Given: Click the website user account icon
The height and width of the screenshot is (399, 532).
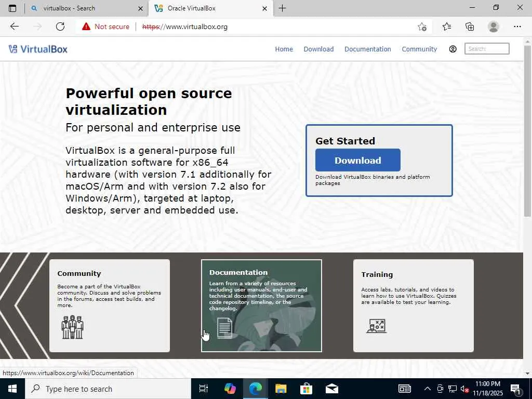Looking at the screenshot, I should 453,49.
